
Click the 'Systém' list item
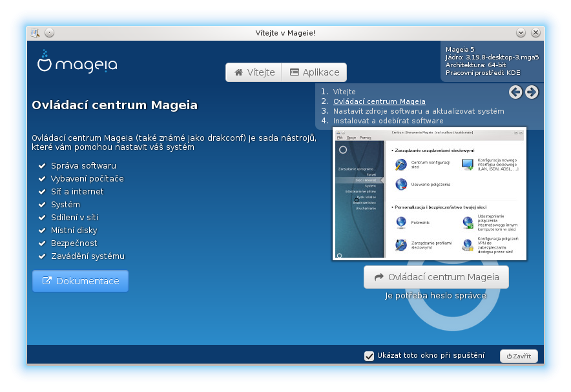65,205
